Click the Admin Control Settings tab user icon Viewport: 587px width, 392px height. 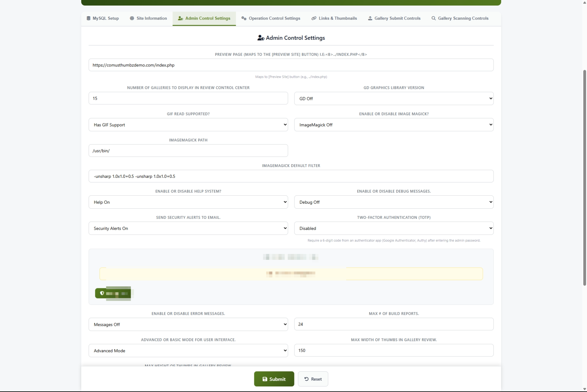tap(180, 19)
